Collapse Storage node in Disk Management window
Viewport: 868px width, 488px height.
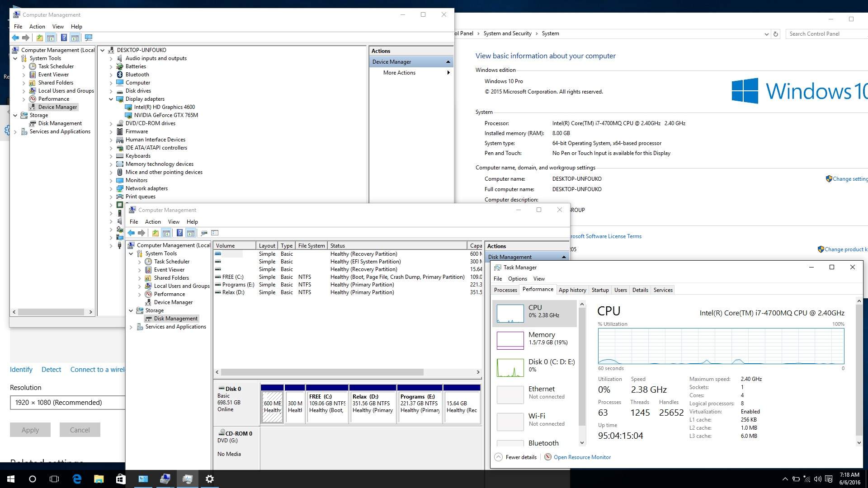(131, 311)
